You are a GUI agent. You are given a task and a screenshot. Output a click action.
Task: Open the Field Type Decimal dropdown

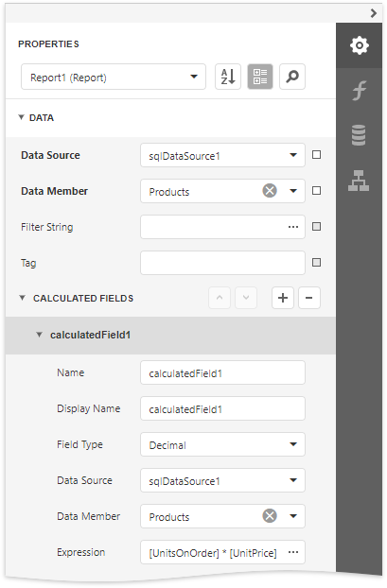(x=222, y=444)
